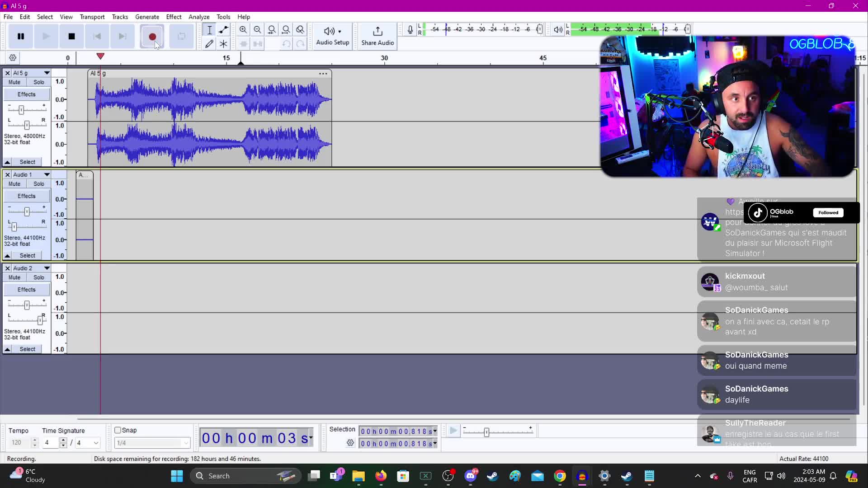Screen dimensions: 868x488
Task: Click Select button on Audio 2 track
Action: (x=28, y=349)
